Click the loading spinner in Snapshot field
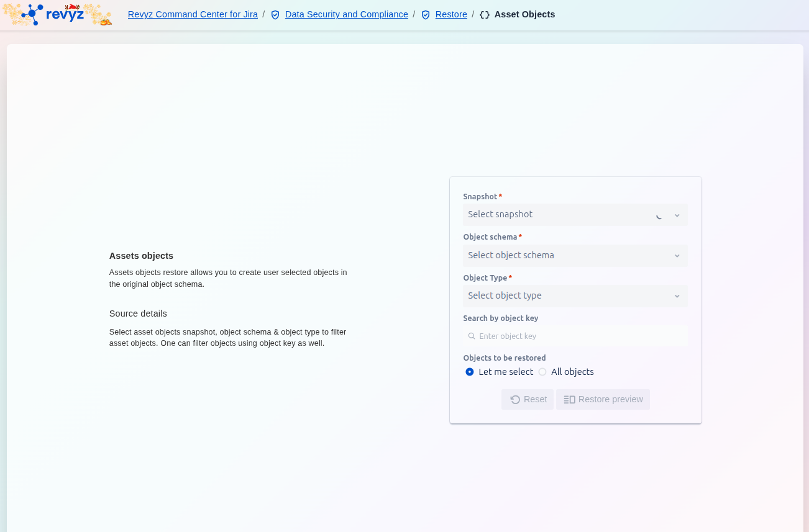This screenshot has width=809, height=532. [x=659, y=215]
